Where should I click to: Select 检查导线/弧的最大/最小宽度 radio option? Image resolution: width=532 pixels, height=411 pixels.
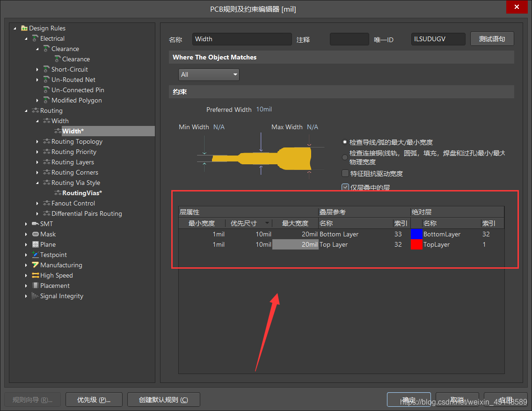(x=345, y=142)
